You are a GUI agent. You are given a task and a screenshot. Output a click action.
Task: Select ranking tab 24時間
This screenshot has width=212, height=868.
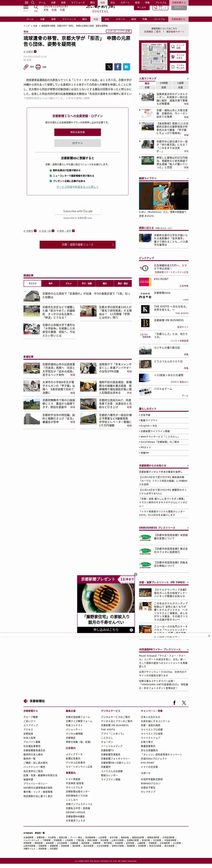point(164,83)
